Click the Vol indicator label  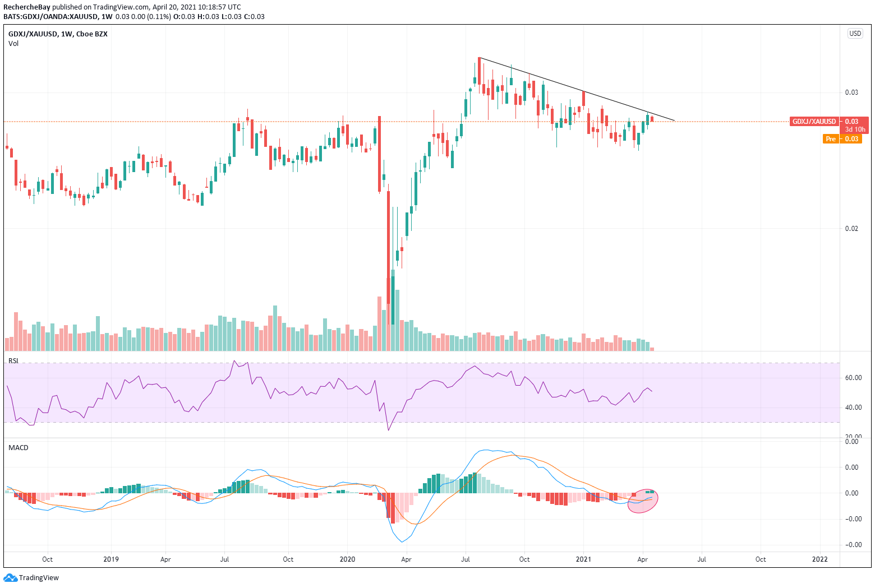tap(13, 44)
